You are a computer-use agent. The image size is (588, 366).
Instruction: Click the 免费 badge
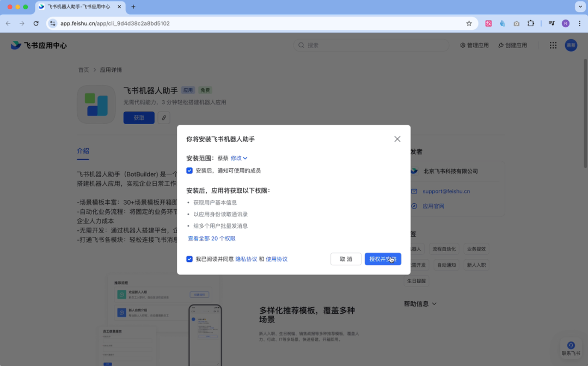tap(205, 90)
